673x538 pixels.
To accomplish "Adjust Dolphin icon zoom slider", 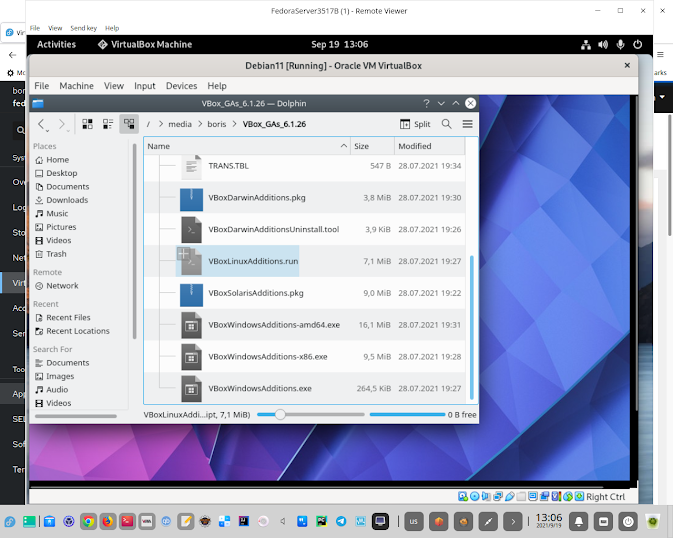I will 280,415.
